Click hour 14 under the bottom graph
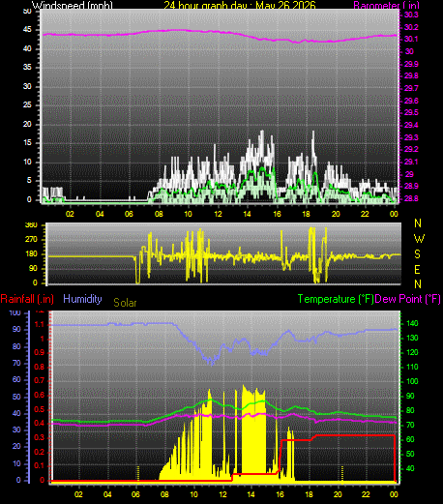 (x=251, y=494)
